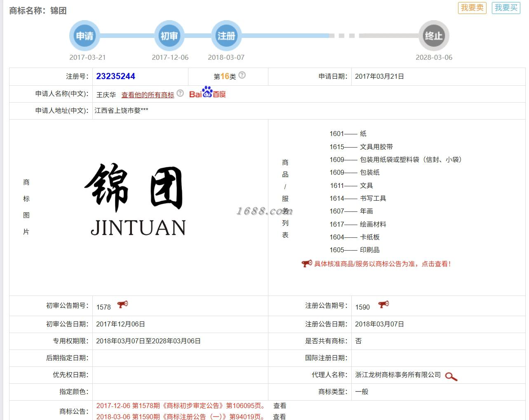Select goods item 1611 文具
This screenshot has height=420, width=529.
351,185
